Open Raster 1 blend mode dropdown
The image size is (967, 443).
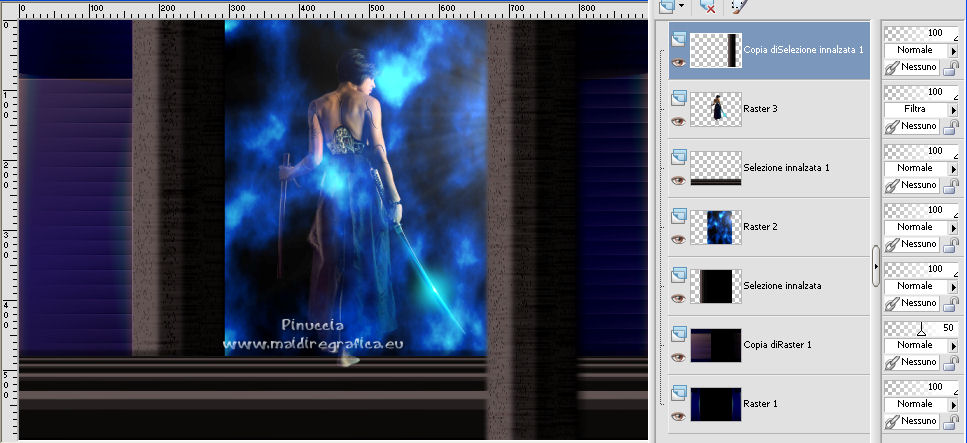click(x=953, y=404)
